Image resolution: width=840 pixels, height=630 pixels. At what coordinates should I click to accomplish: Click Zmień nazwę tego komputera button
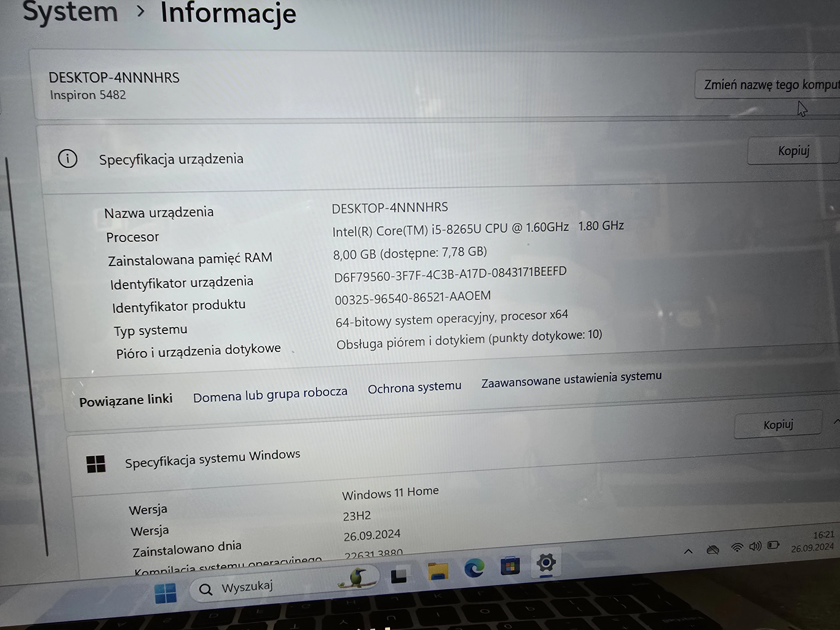tap(768, 85)
